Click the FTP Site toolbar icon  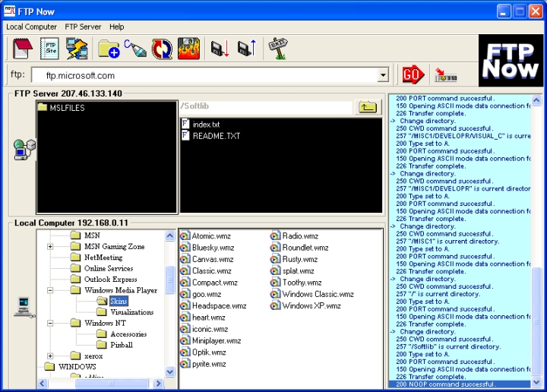49,49
